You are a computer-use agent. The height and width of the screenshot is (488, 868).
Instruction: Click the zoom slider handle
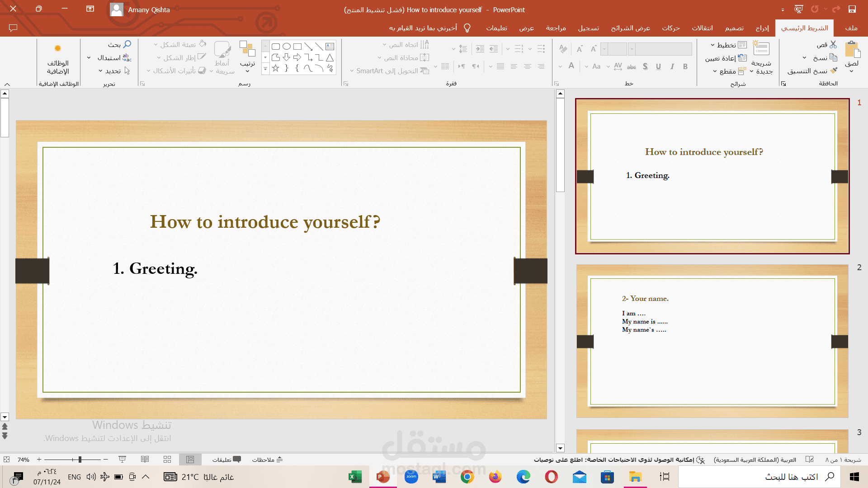(80, 460)
